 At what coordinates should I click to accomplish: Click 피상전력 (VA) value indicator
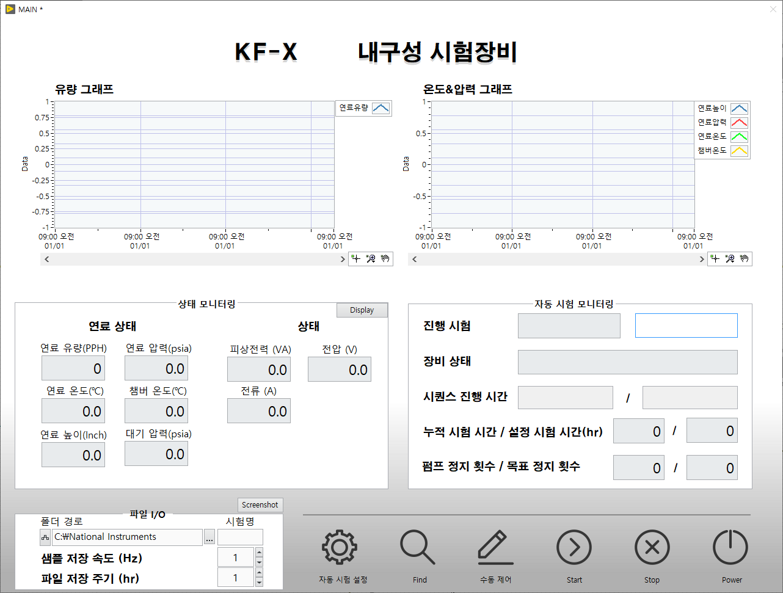pos(259,369)
